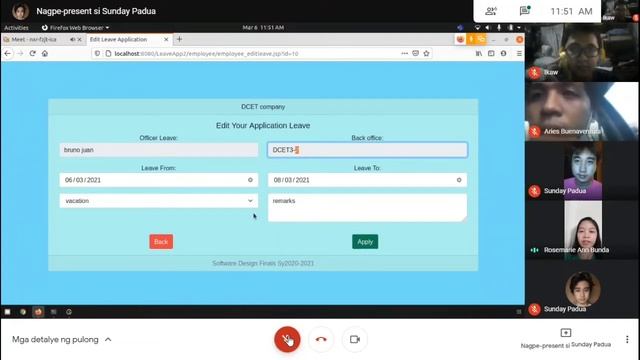Open the three-dot more options menu
Image resolution: width=640 pixels, height=360 pixels.
[627, 340]
